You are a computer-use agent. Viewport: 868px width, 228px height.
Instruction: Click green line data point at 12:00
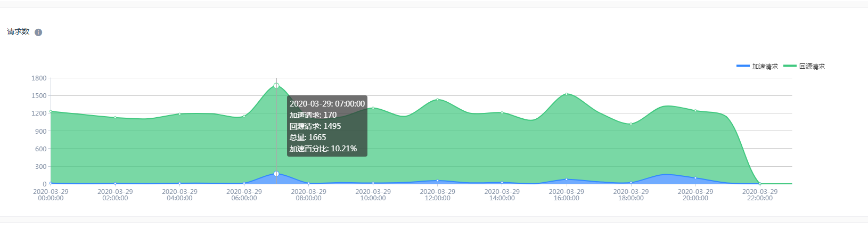tap(438, 100)
